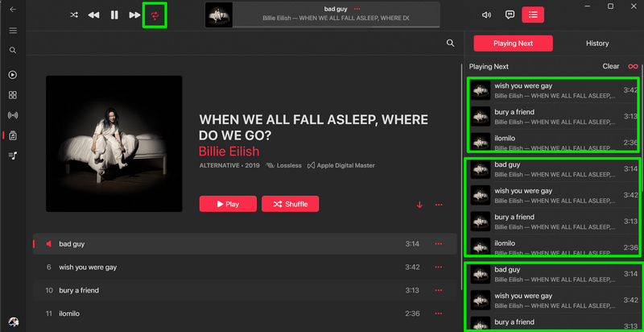This screenshot has height=332, width=644.
Task: Skip forward to the next track
Action: 134,15
